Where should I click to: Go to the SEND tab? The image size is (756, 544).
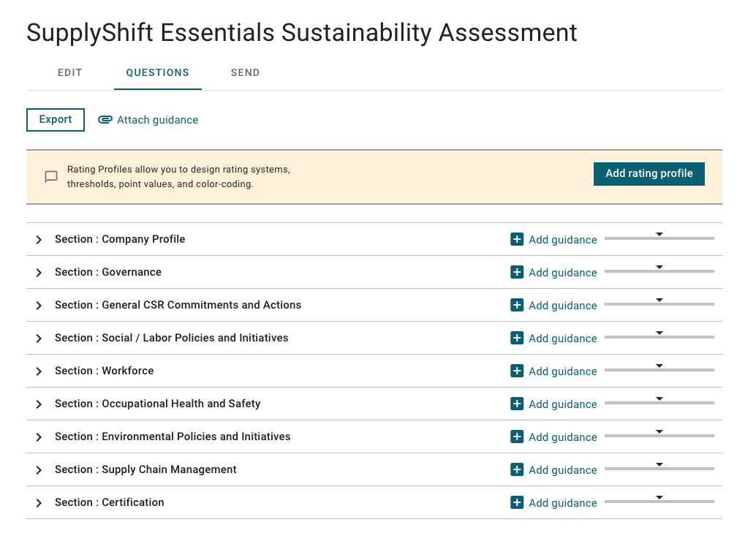coord(245,73)
